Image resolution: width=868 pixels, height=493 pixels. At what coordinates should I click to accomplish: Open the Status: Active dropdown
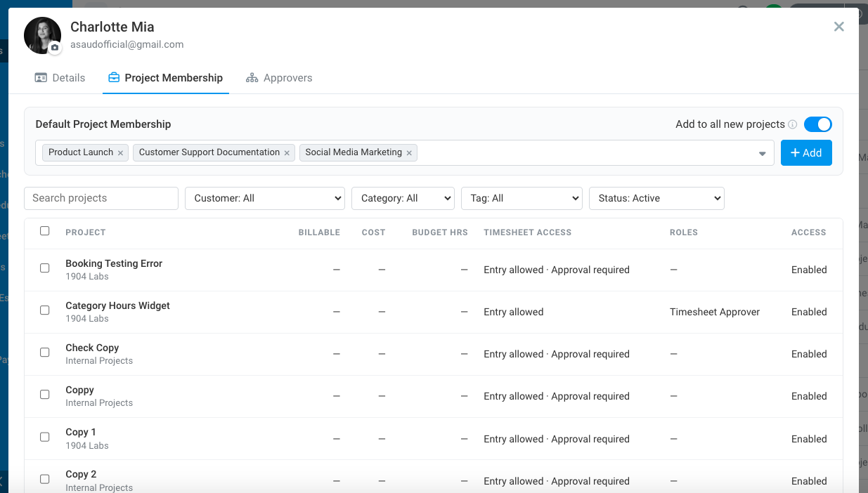pos(656,198)
